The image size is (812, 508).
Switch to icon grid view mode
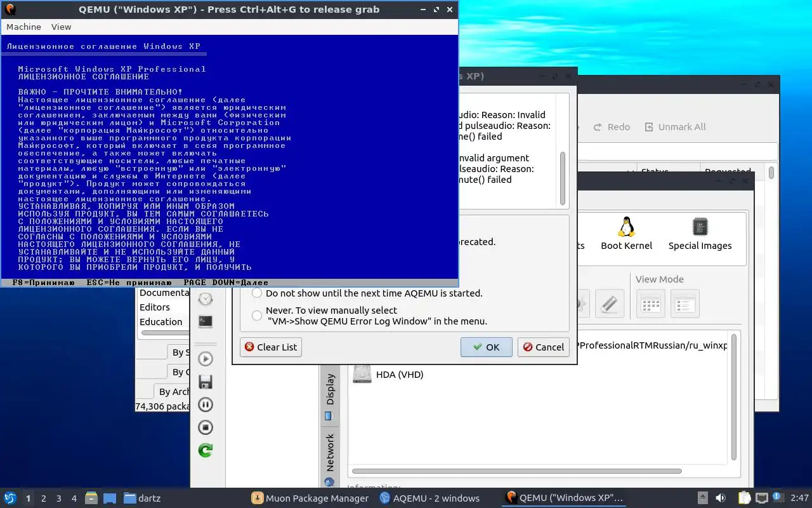coord(651,304)
